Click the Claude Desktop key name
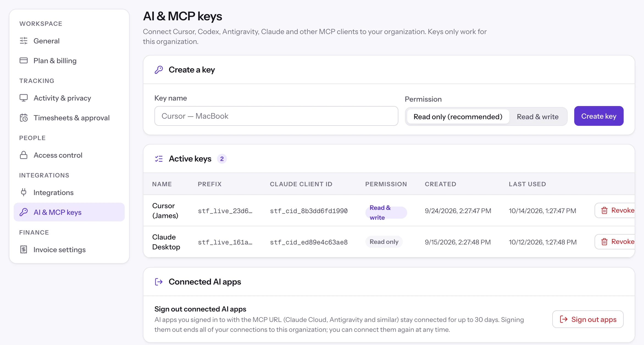 (166, 242)
